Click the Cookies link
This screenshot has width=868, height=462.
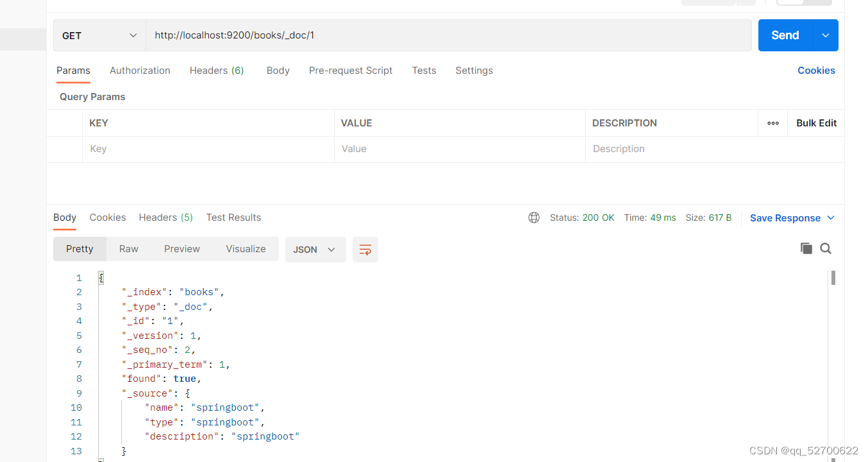(x=816, y=71)
